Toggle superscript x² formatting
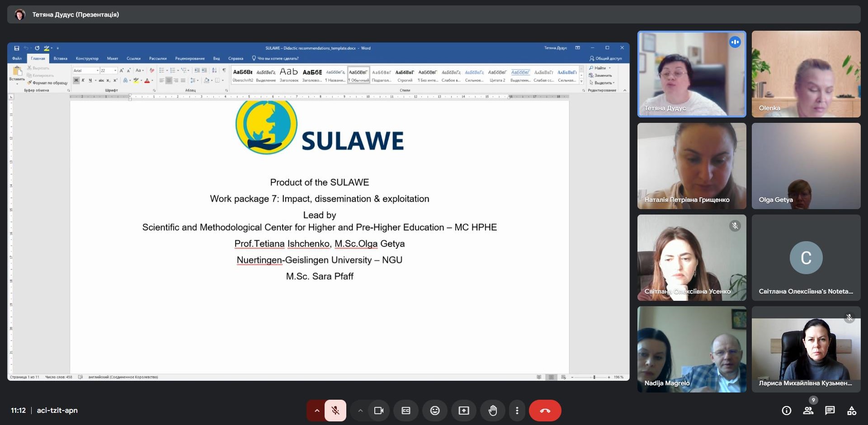The image size is (868, 425). click(x=115, y=80)
